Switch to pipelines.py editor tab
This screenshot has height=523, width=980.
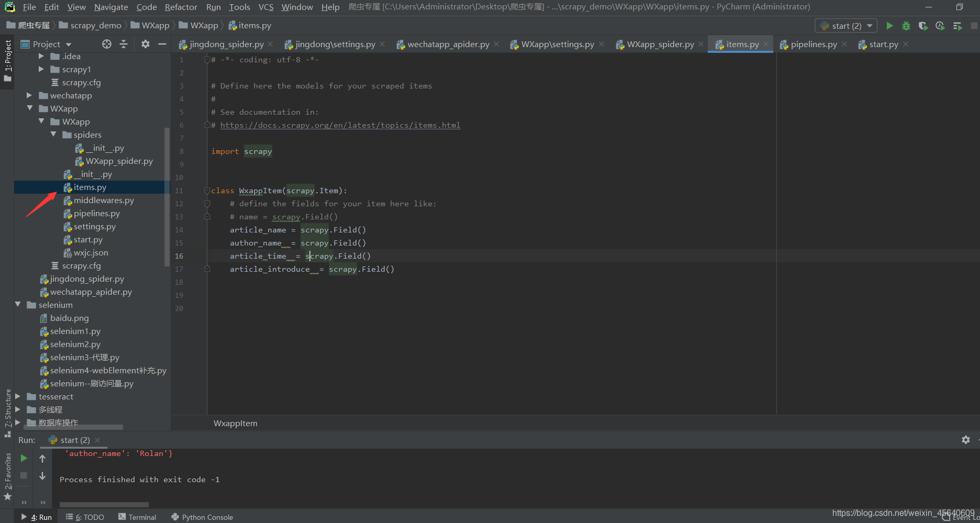(814, 44)
